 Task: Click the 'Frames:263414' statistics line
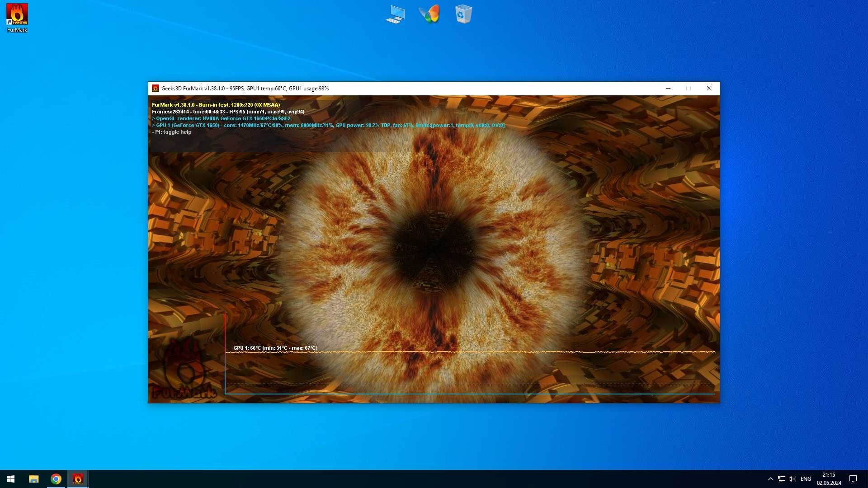pyautogui.click(x=228, y=112)
